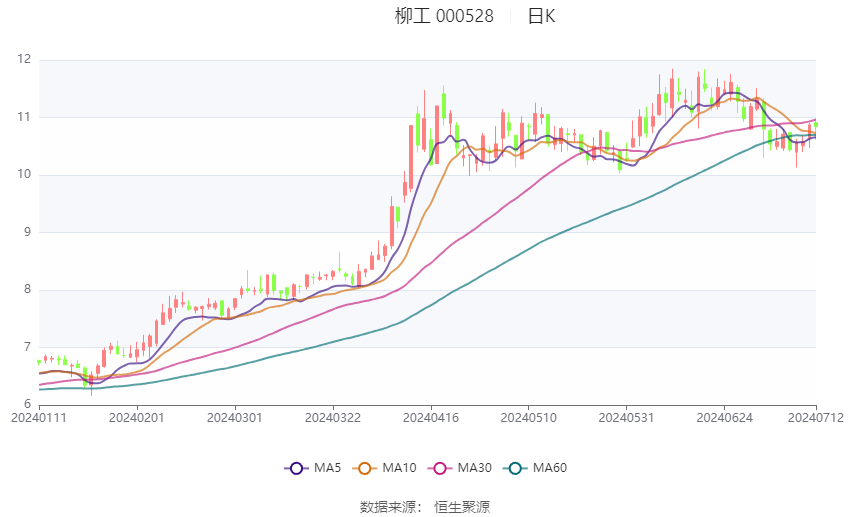Click the 柳工 000528 chart title
Viewport: 850px width, 517px height.
click(444, 16)
